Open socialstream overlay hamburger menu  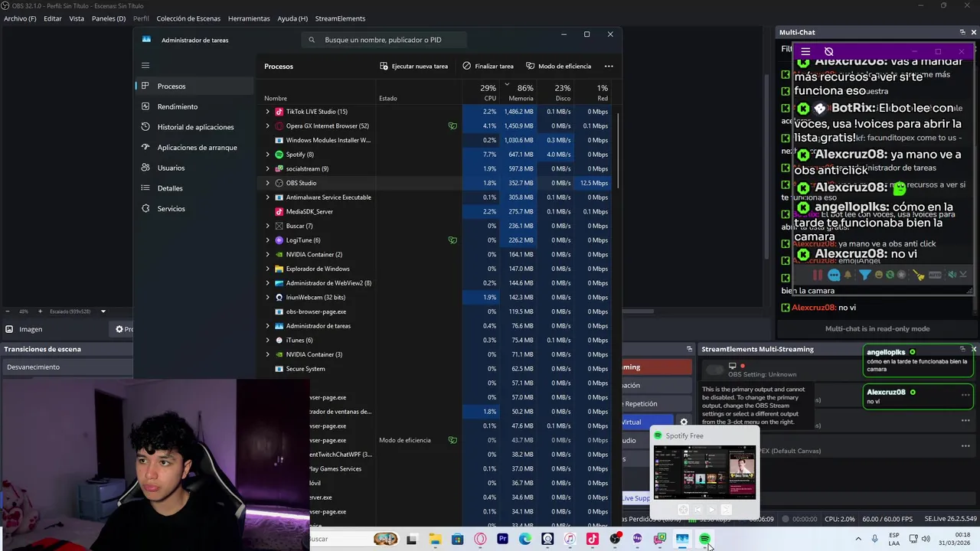805,52
